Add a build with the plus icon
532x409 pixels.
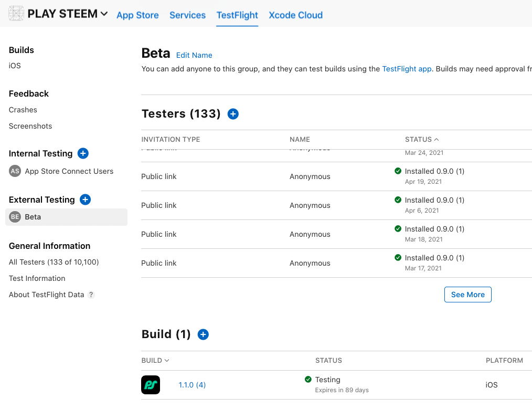pos(203,334)
